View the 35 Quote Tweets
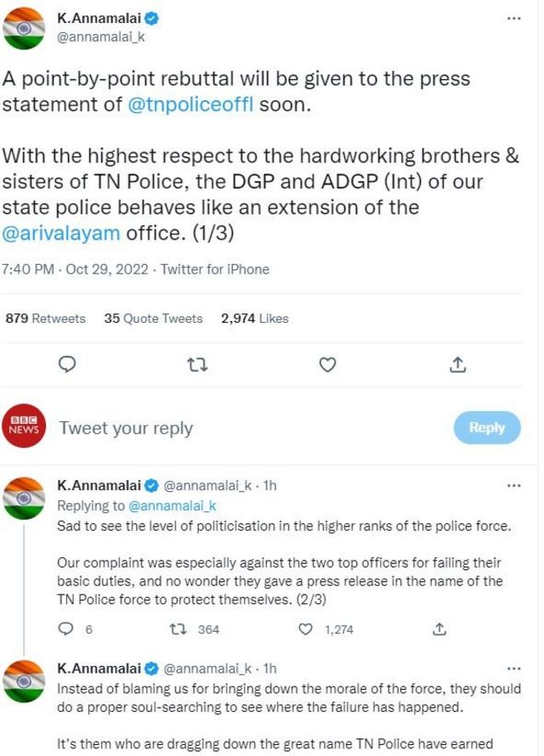This screenshot has width=544, height=756. [153, 319]
